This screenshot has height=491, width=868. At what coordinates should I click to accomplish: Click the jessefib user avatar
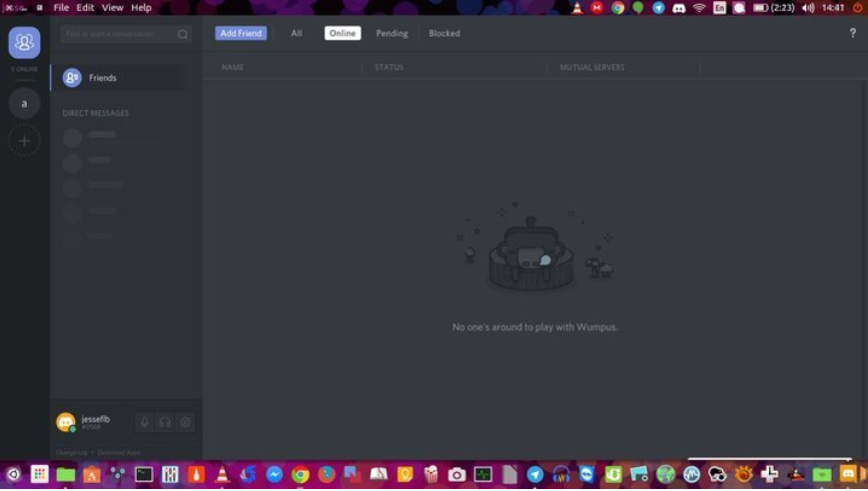coord(66,422)
